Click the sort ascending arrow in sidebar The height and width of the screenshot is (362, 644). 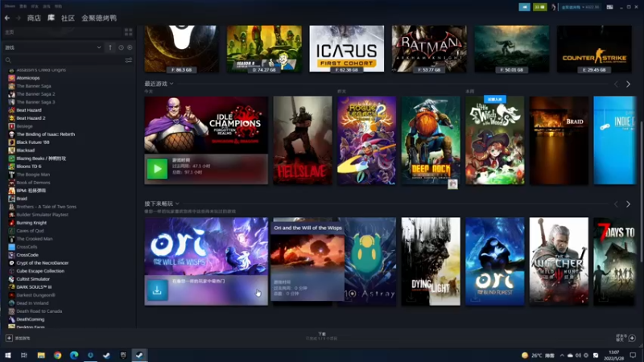110,47
